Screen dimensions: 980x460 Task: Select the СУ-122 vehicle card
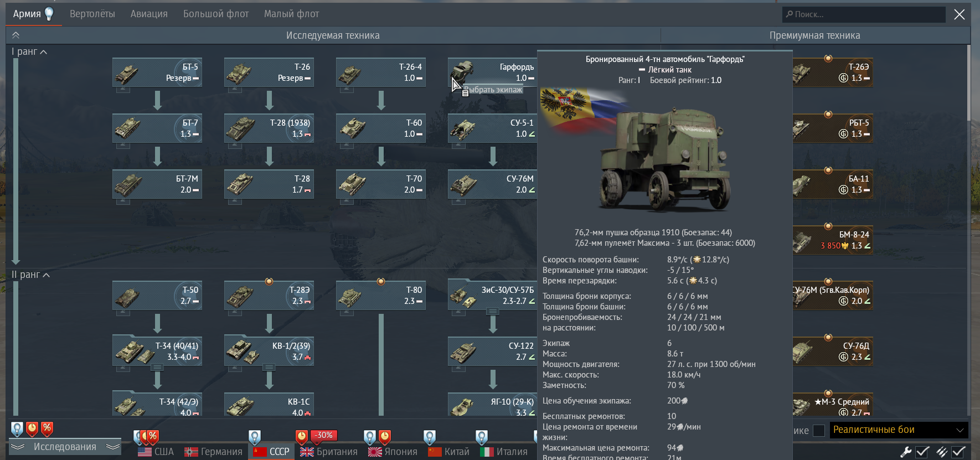492,352
